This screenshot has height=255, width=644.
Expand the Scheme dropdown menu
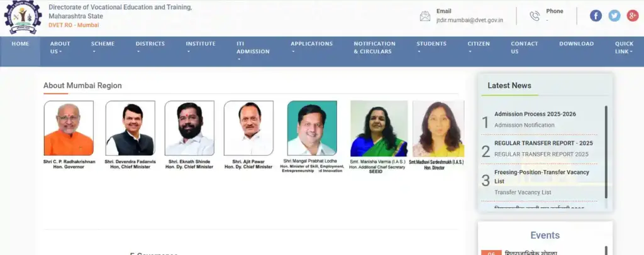(103, 48)
